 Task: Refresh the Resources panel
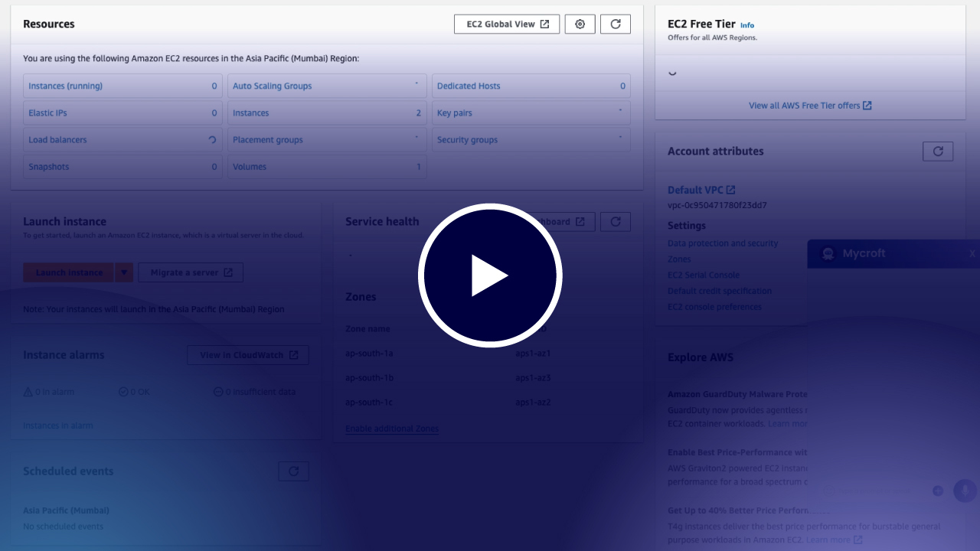(616, 24)
